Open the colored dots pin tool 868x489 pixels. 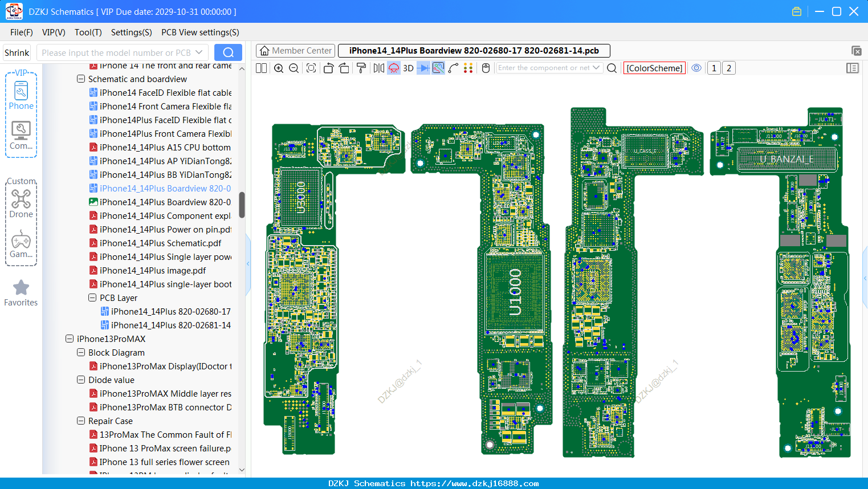468,68
